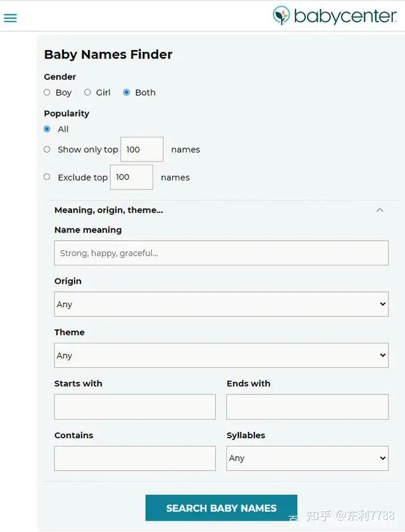Enable Exclude top names option
The image size is (405, 532).
(x=47, y=177)
